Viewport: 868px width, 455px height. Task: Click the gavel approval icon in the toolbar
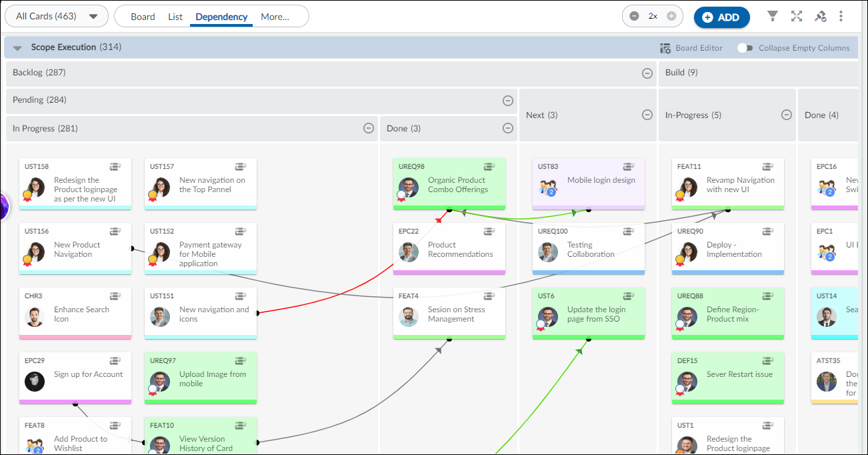[x=820, y=17]
